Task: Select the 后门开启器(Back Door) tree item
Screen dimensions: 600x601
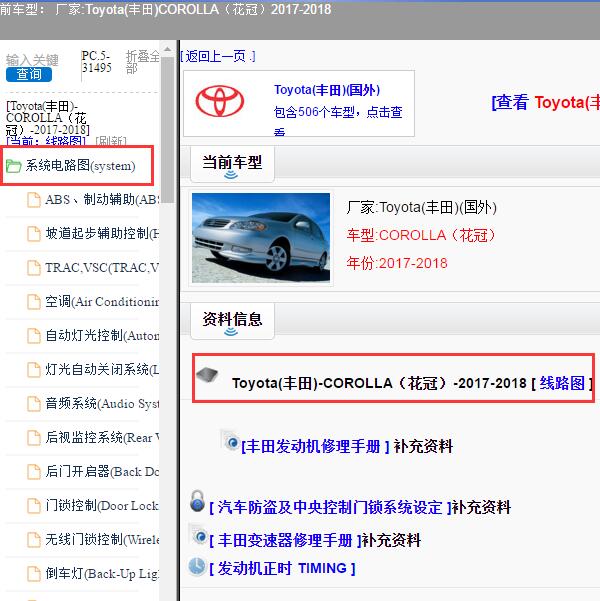Action: pos(102,471)
